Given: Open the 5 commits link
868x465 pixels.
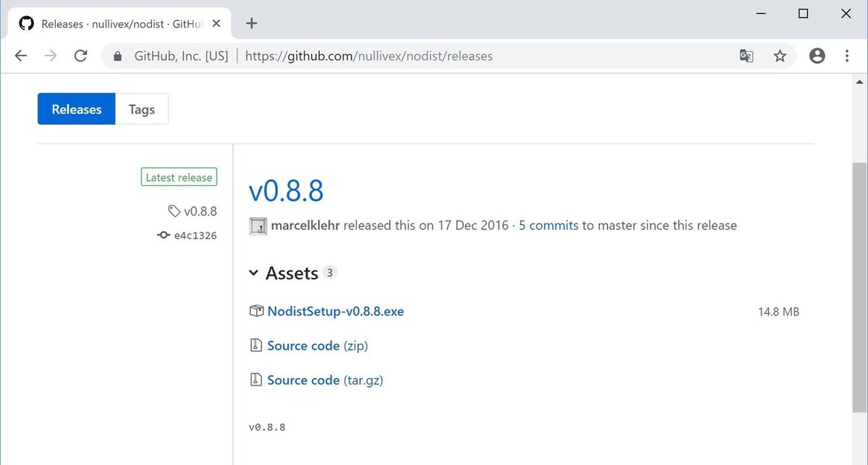Looking at the screenshot, I should point(548,225).
